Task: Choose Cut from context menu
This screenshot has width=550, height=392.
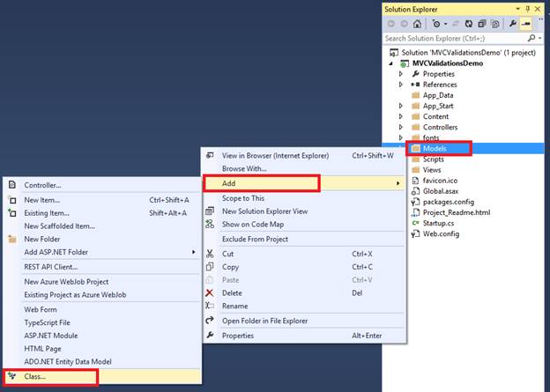Action: click(x=304, y=254)
